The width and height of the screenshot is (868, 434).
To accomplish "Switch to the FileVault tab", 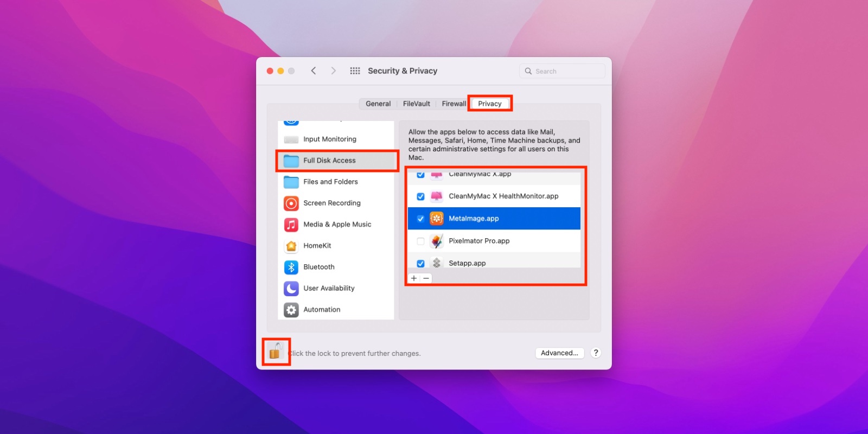I will (417, 104).
